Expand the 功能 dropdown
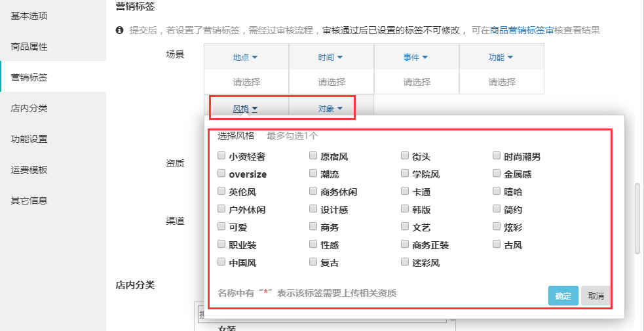The image size is (644, 331). click(x=501, y=57)
